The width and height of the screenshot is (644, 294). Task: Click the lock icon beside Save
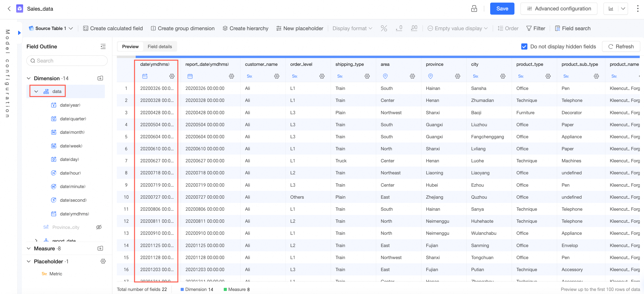[474, 9]
